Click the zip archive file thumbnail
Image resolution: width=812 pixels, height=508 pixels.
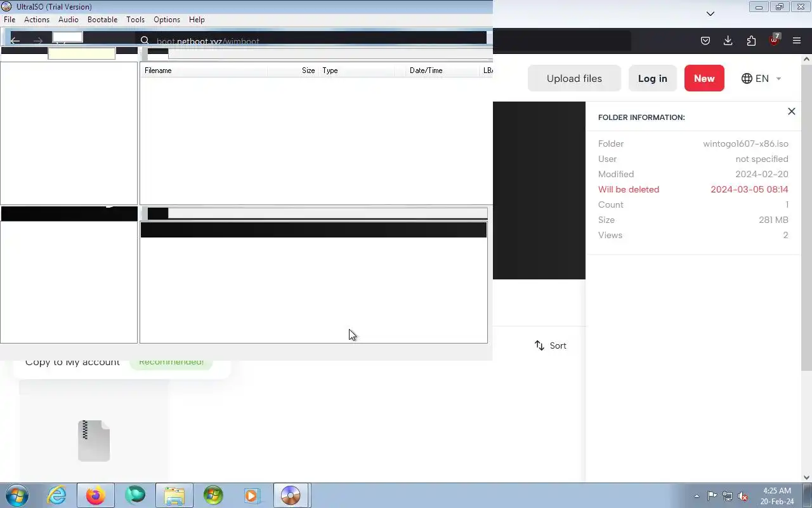(94, 441)
